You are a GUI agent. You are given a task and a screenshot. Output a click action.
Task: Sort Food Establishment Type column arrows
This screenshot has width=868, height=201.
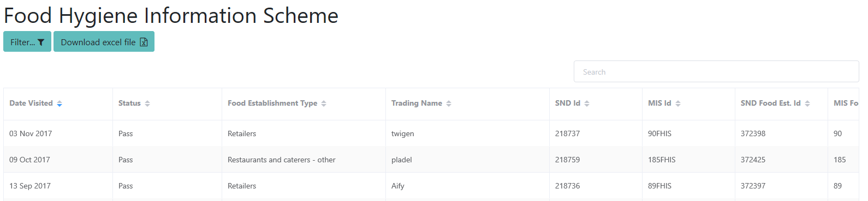[324, 103]
